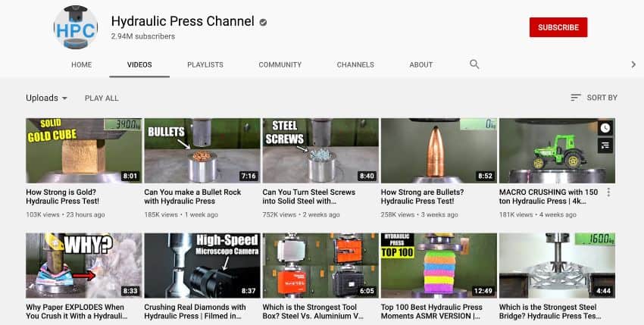Click the red SUBSCRIBE button
Image resolution: width=644 pixels, height=325 pixels.
coord(558,27)
